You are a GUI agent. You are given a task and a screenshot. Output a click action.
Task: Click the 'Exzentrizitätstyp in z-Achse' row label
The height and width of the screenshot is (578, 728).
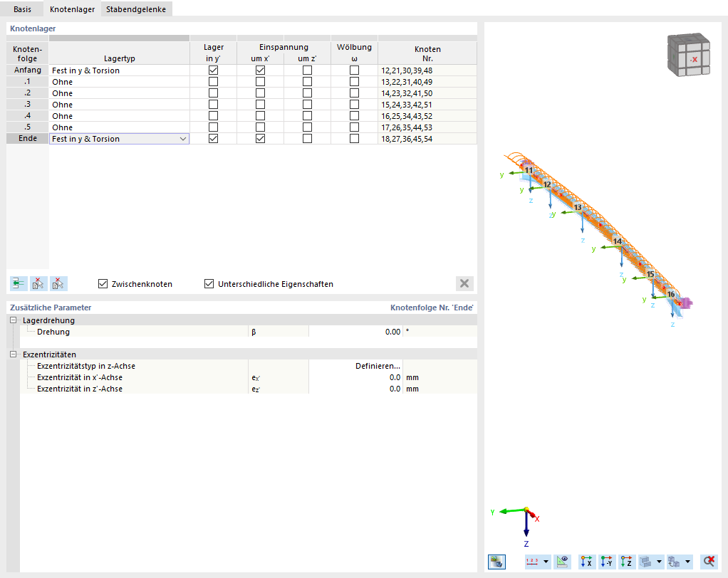click(86, 366)
